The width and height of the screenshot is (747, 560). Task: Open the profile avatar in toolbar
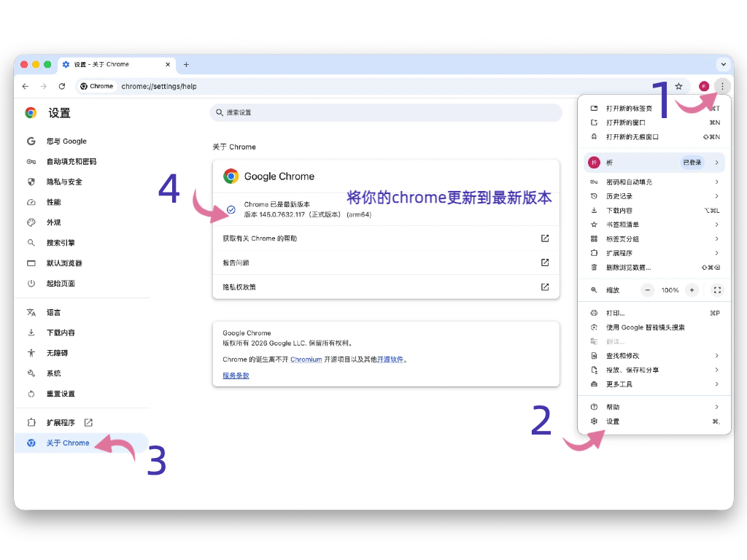click(x=704, y=86)
